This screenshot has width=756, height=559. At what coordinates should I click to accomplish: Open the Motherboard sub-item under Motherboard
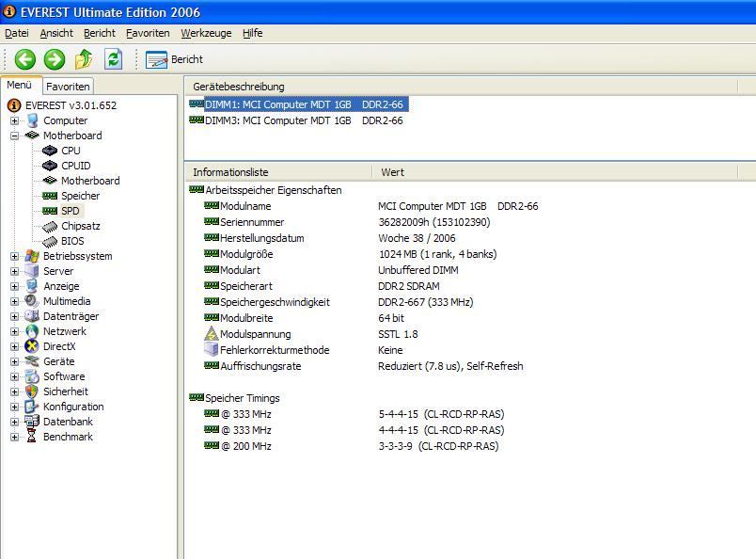90,181
